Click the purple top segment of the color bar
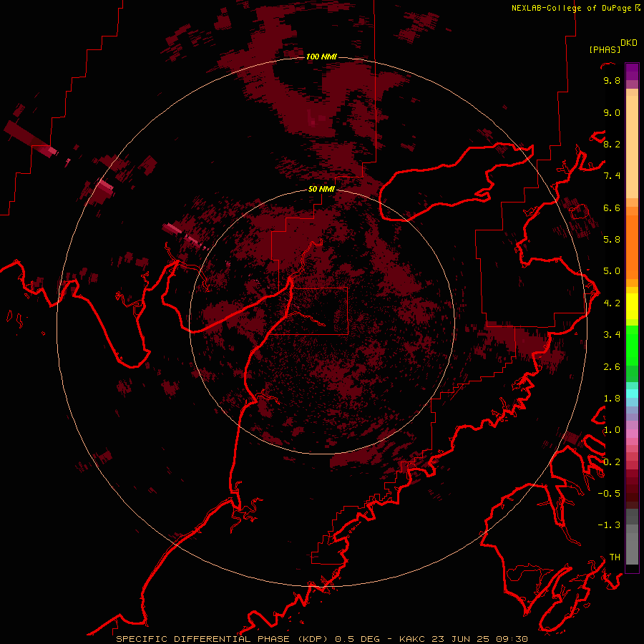This screenshot has height=644, width=644. (632, 72)
